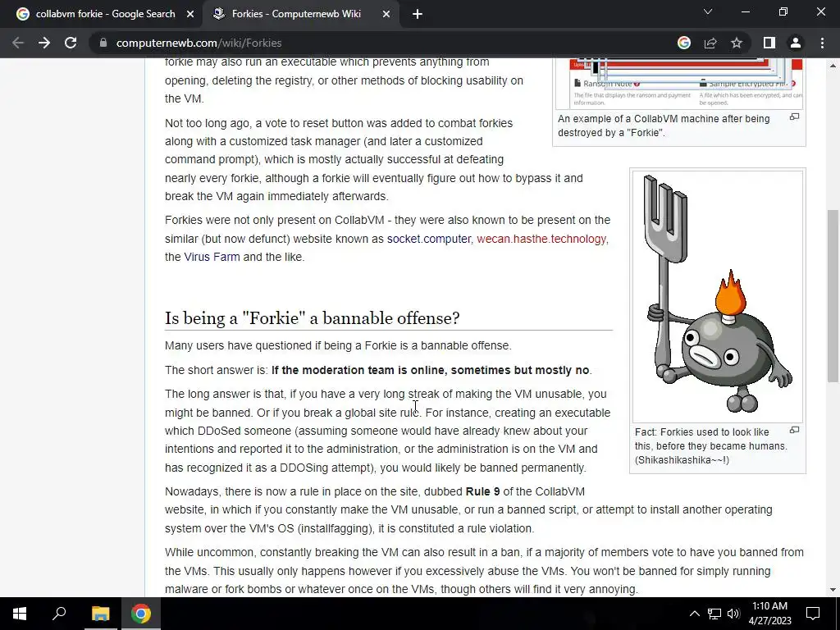Screen dimensions: 840x630
Task: Bookmark this page with the star icon
Action: coord(737,43)
